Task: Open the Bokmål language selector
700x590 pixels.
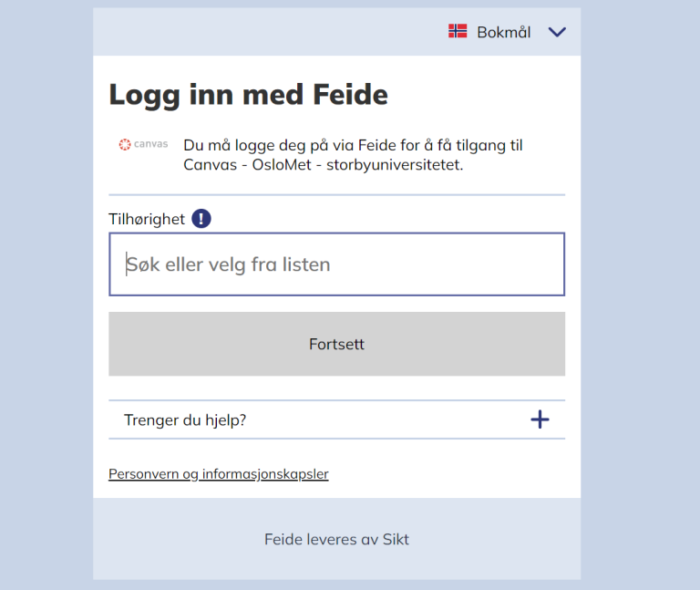Action: [x=503, y=32]
